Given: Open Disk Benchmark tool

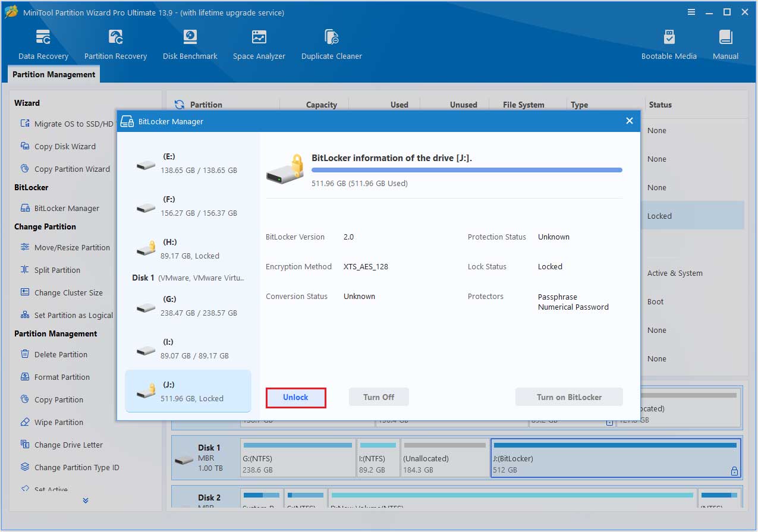Looking at the screenshot, I should [190, 45].
